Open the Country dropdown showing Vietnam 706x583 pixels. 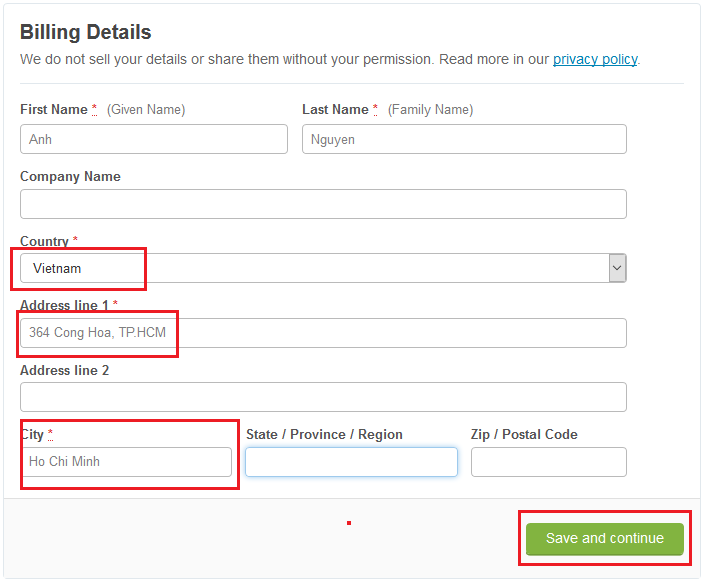coord(322,268)
